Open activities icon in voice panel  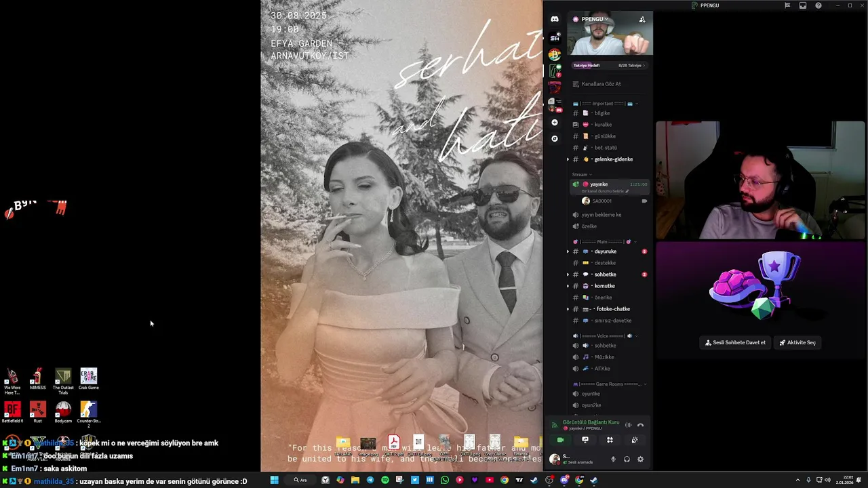pyautogui.click(x=610, y=440)
